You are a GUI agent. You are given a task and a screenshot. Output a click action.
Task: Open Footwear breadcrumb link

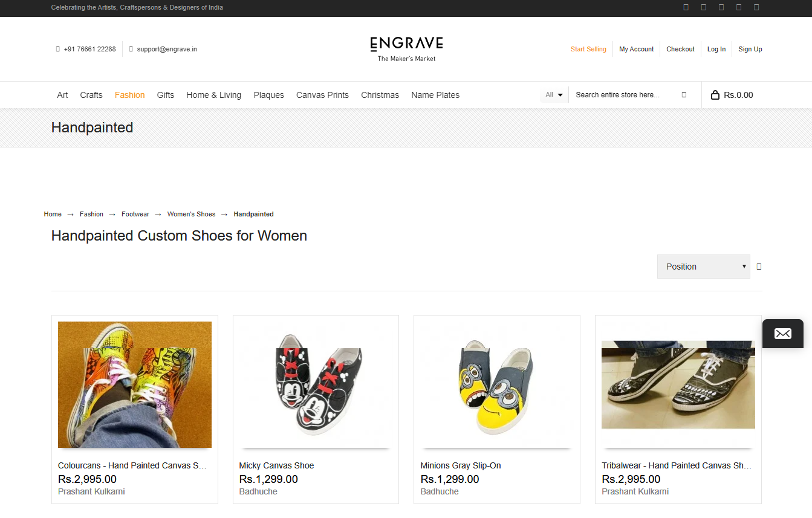(135, 215)
